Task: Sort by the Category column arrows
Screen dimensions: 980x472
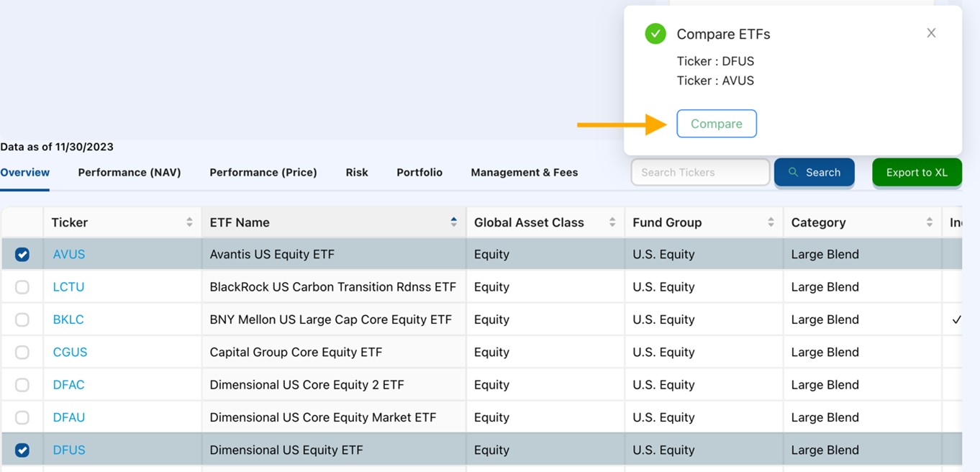Action: click(930, 222)
